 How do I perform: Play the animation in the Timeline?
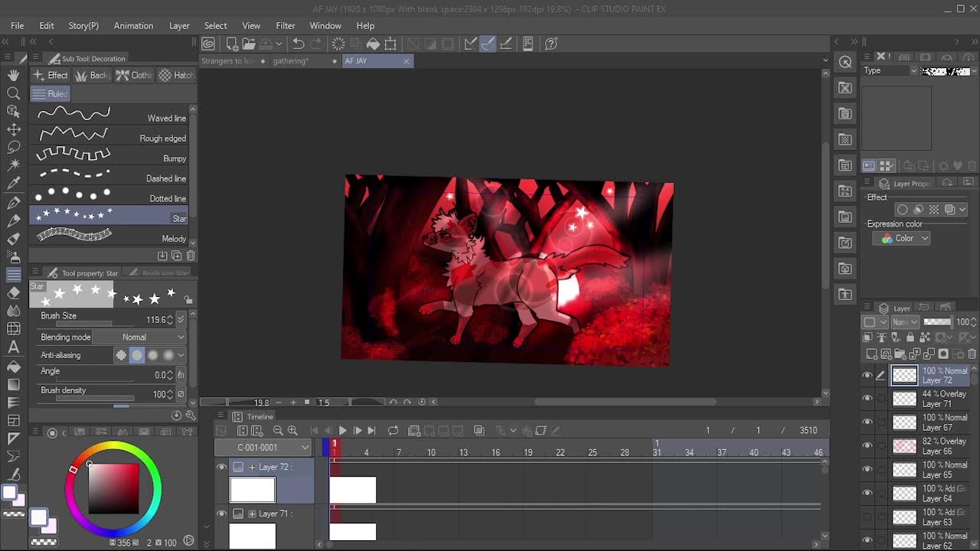[342, 431]
